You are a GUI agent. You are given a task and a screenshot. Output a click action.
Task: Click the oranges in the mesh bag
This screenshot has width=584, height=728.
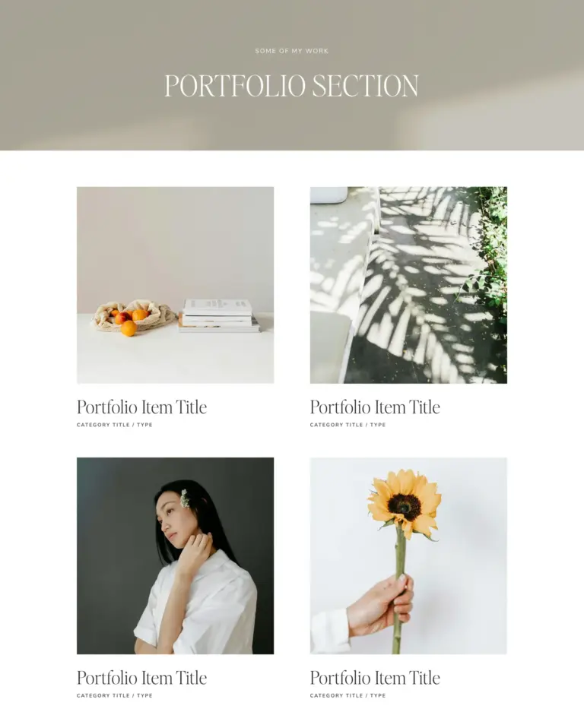click(x=129, y=321)
